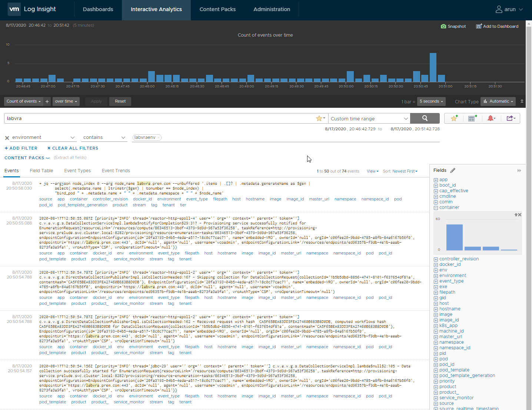Image resolution: width=532 pixels, height=410 pixels.
Task: Edit fields using the pencil icon
Action: [453, 170]
